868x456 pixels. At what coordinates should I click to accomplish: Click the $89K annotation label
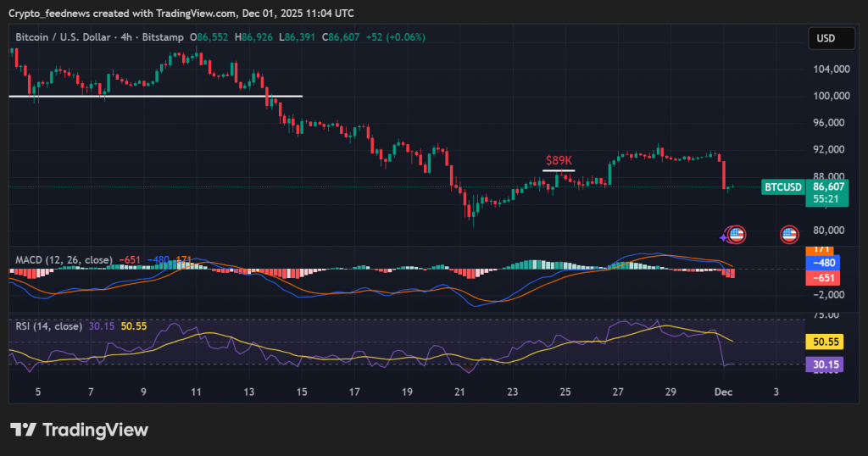(559, 160)
